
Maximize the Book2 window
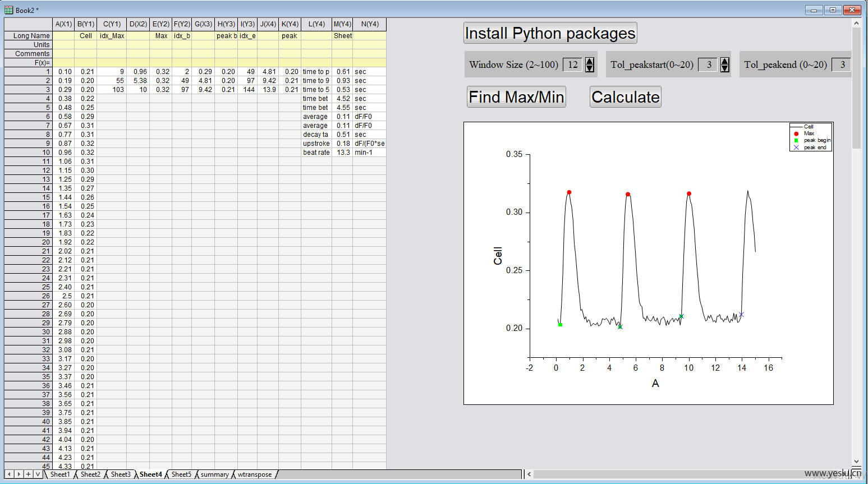(833, 10)
